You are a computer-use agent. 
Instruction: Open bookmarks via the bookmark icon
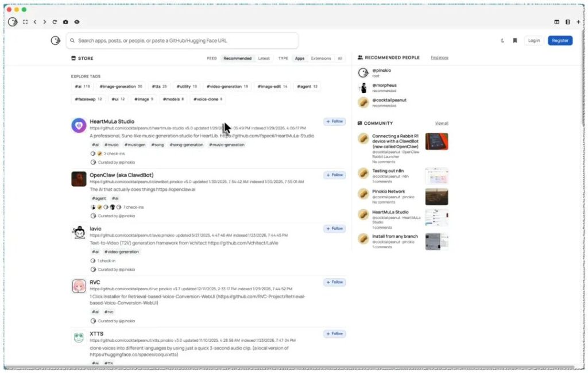click(x=515, y=41)
